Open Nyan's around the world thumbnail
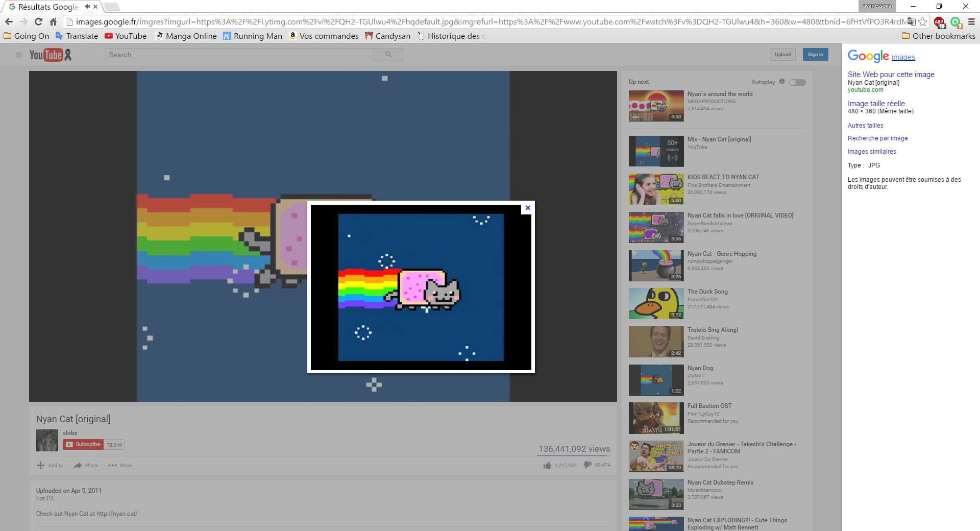 656,106
